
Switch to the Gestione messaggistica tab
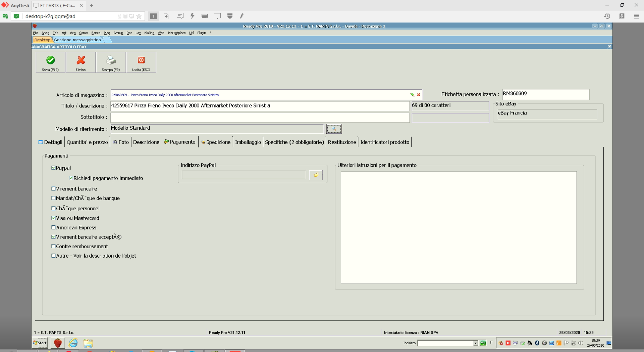click(x=77, y=40)
